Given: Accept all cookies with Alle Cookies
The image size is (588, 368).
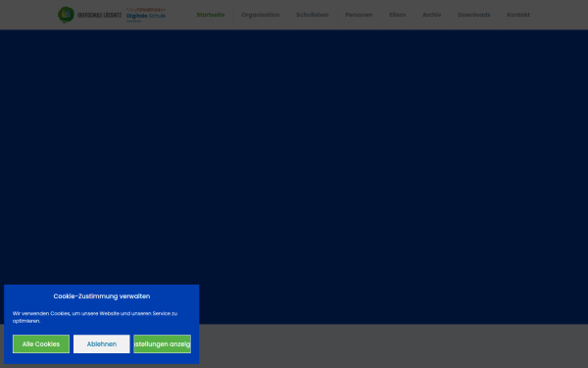Looking at the screenshot, I should pos(41,344).
